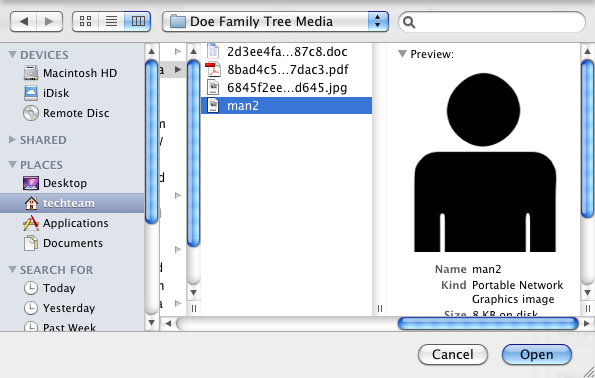Screen dimensions: 595x378
Task: Click the magnifying glass search icon
Action: point(409,22)
